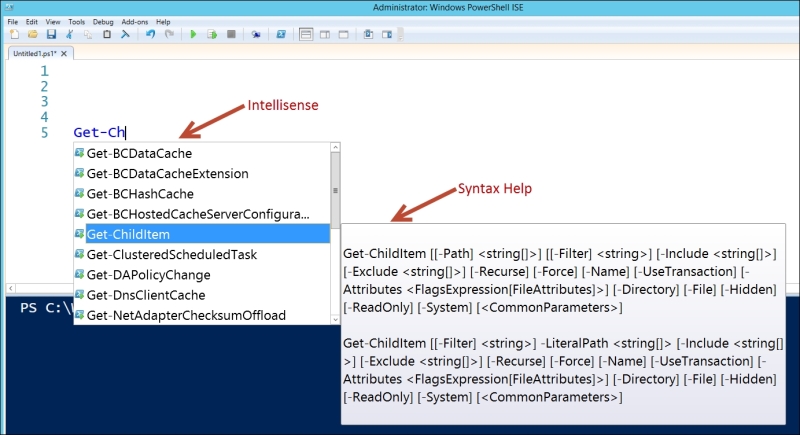Select the Untitled1.ps1 script tab
This screenshot has width=800, height=435.
point(35,54)
